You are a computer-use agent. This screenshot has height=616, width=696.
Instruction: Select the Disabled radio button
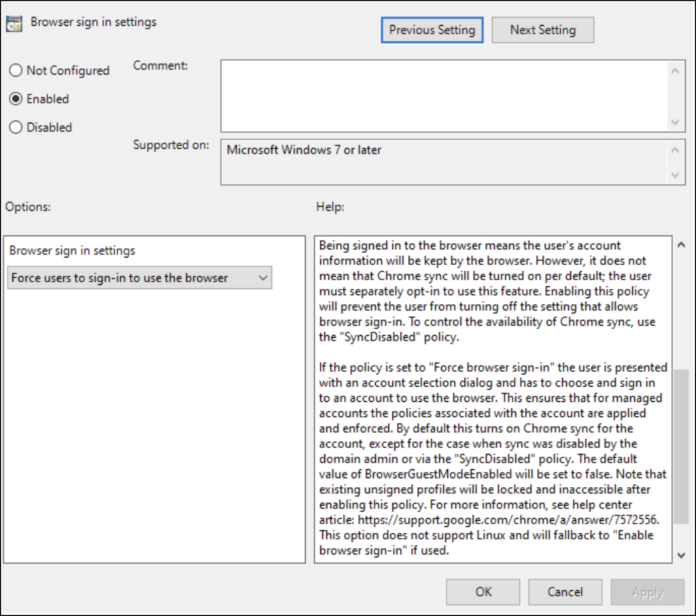tap(15, 128)
